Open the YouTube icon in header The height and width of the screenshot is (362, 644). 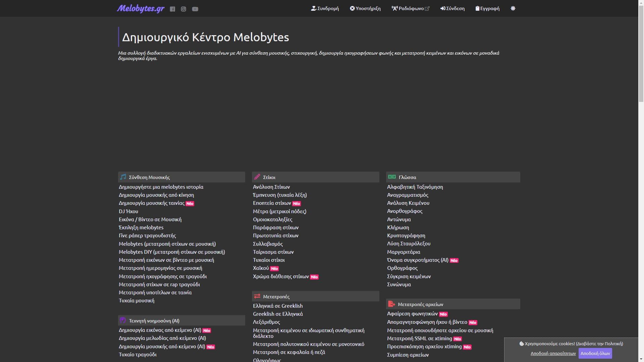pyautogui.click(x=195, y=9)
